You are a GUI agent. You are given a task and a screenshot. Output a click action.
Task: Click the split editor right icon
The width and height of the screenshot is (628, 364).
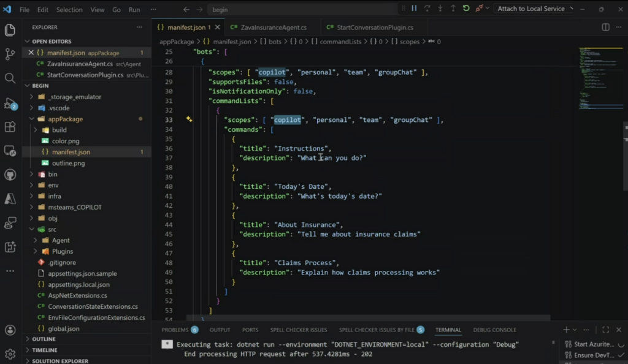(605, 28)
